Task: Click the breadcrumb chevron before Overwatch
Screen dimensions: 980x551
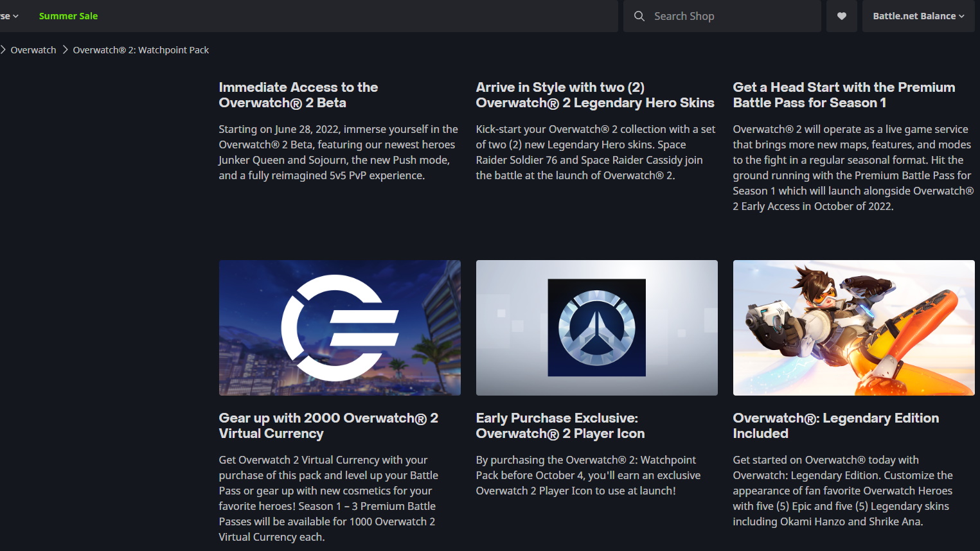Action: tap(3, 49)
